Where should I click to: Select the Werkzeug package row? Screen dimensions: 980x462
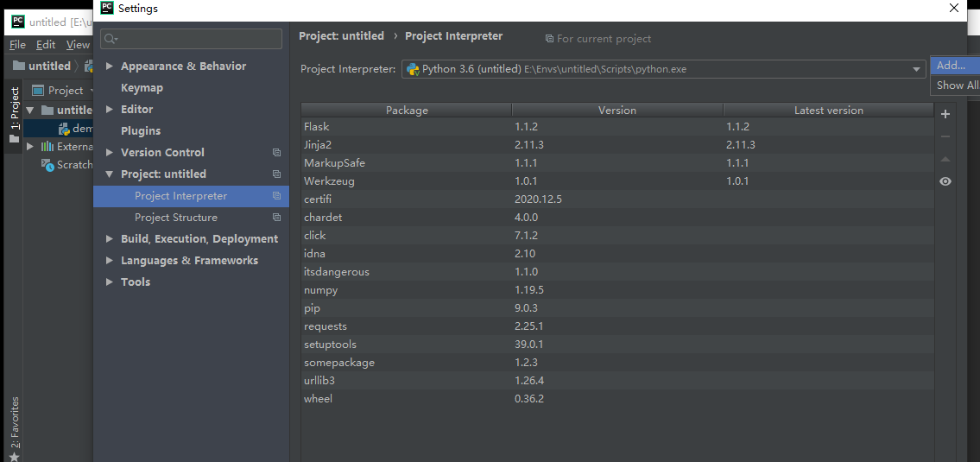pos(617,181)
